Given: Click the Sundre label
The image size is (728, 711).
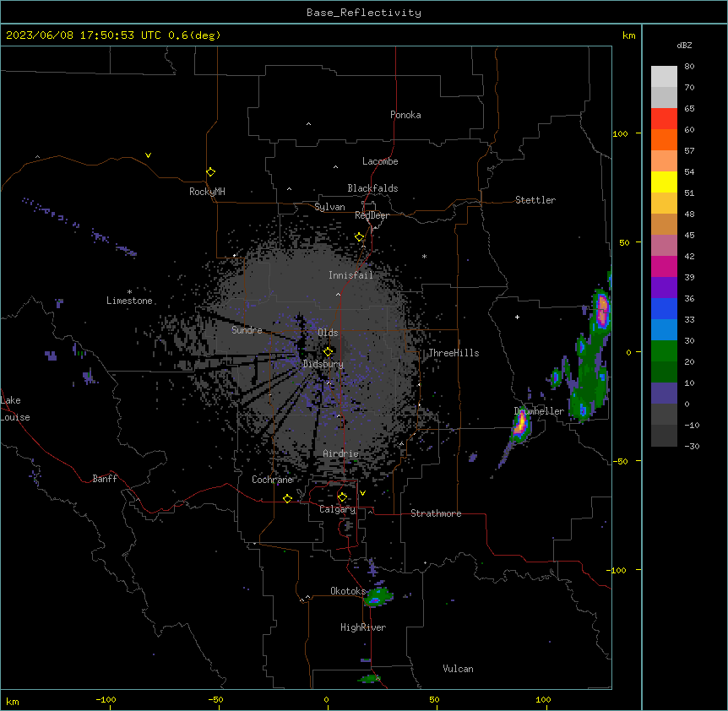Looking at the screenshot, I should point(247,330).
